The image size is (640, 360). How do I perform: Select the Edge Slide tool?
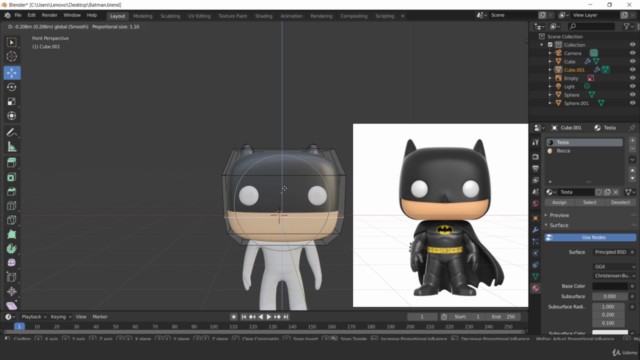[11, 277]
